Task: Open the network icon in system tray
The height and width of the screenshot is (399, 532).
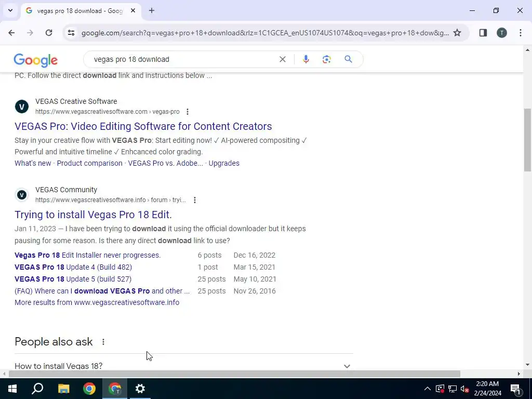Action: [x=453, y=389]
